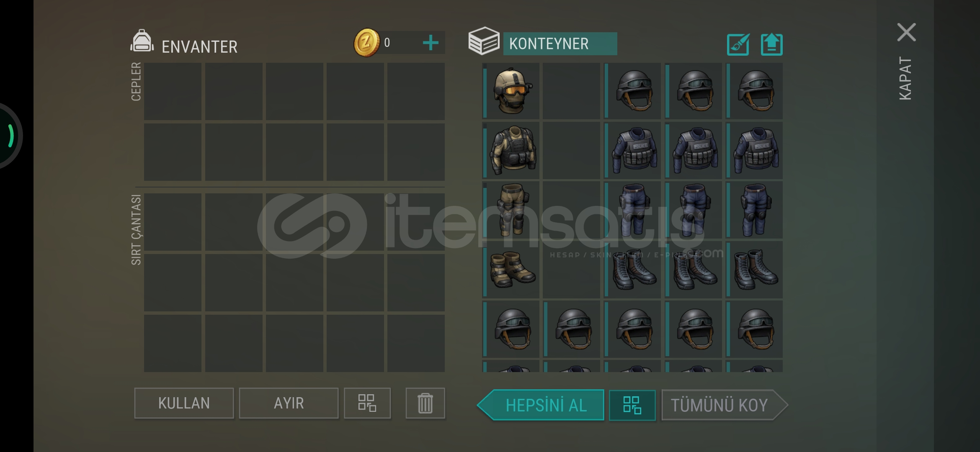Click the container upgrade arrow icon
Screen dimensions: 980x452
(x=771, y=44)
